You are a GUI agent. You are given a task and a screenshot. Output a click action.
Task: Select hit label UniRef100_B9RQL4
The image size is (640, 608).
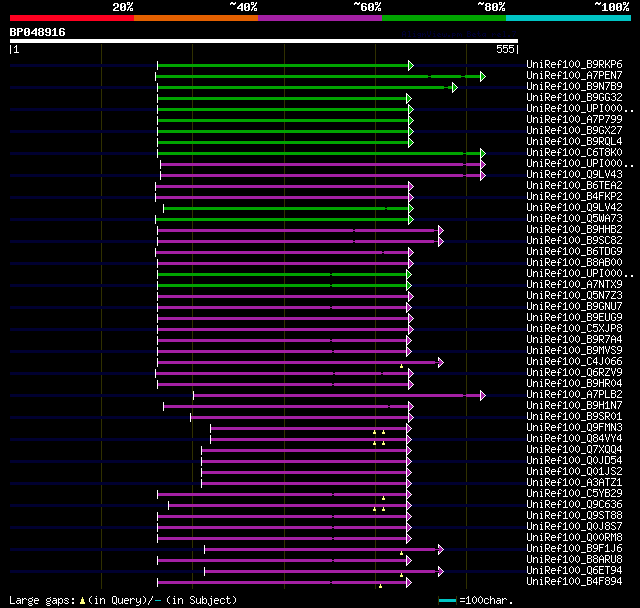point(574,142)
